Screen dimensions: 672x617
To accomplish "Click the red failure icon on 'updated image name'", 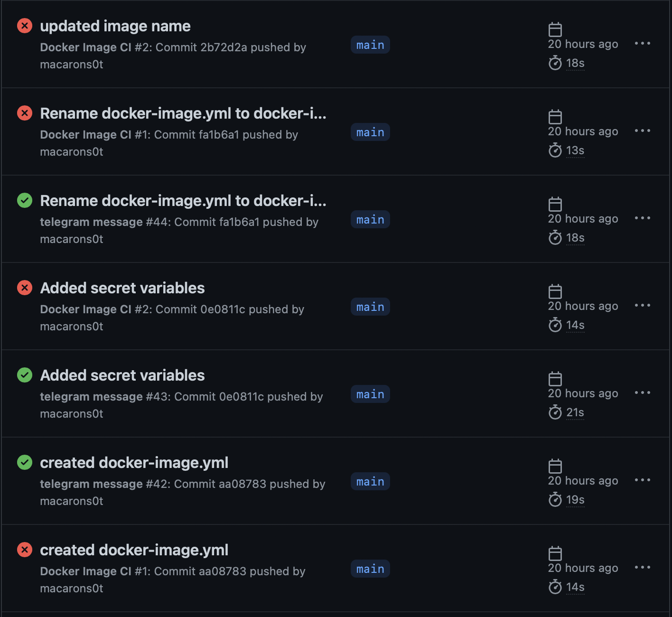I will point(24,26).
